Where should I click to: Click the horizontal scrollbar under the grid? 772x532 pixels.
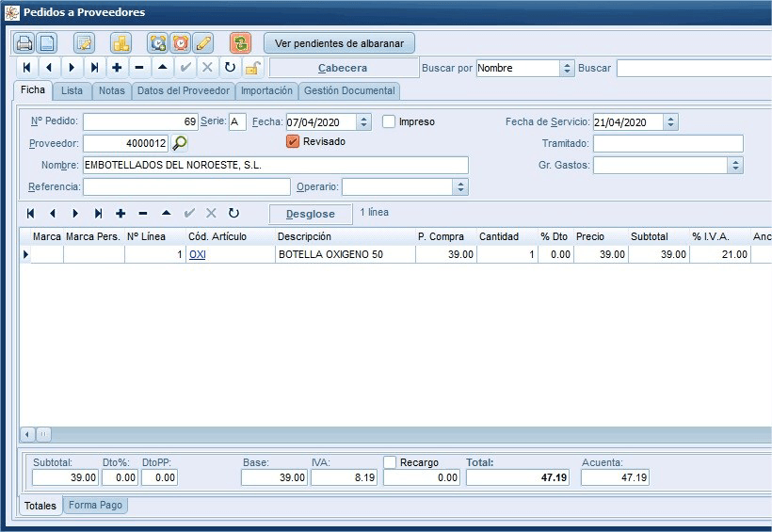point(395,434)
